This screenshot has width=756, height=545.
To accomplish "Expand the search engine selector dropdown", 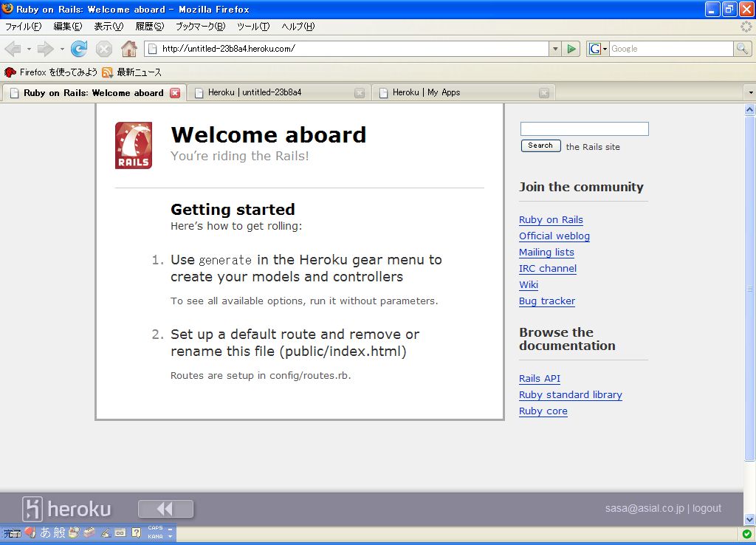I will (598, 49).
